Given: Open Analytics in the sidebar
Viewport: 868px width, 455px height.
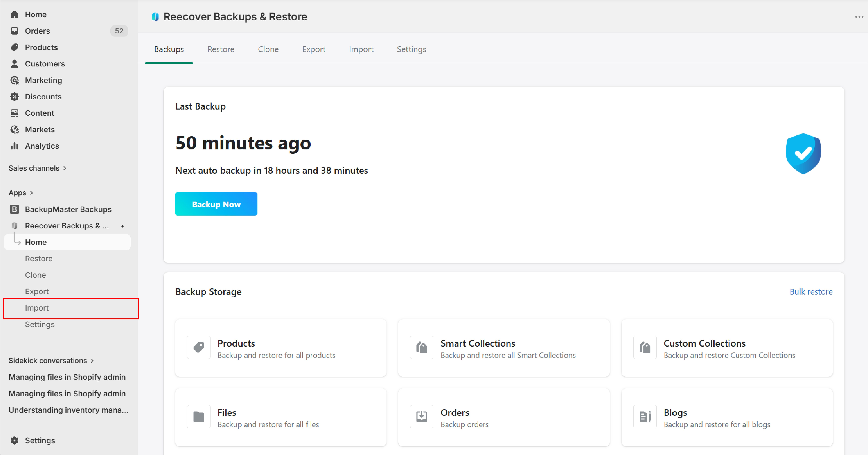Looking at the screenshot, I should (67, 146).
